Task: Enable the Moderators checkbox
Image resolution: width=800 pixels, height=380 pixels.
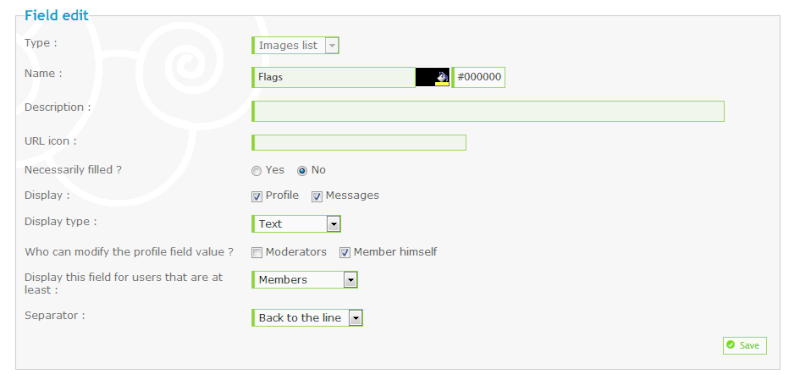Action: [257, 252]
